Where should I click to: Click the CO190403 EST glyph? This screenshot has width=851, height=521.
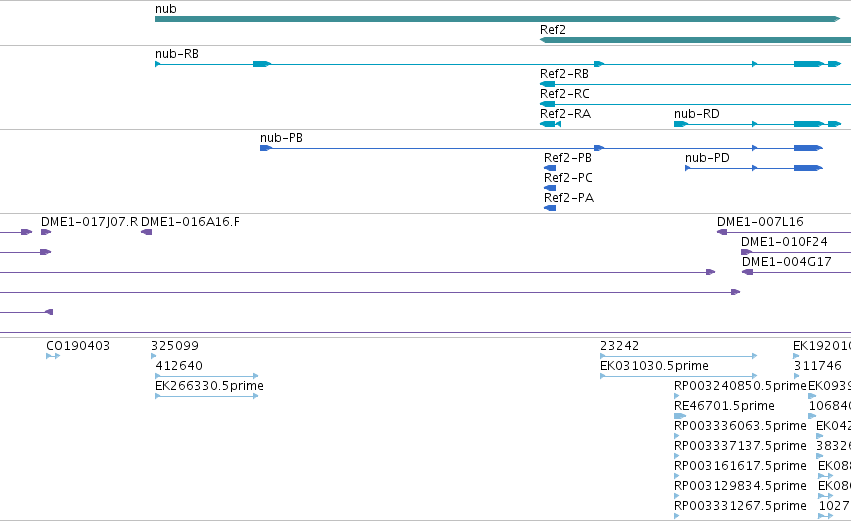pyautogui.click(x=53, y=357)
